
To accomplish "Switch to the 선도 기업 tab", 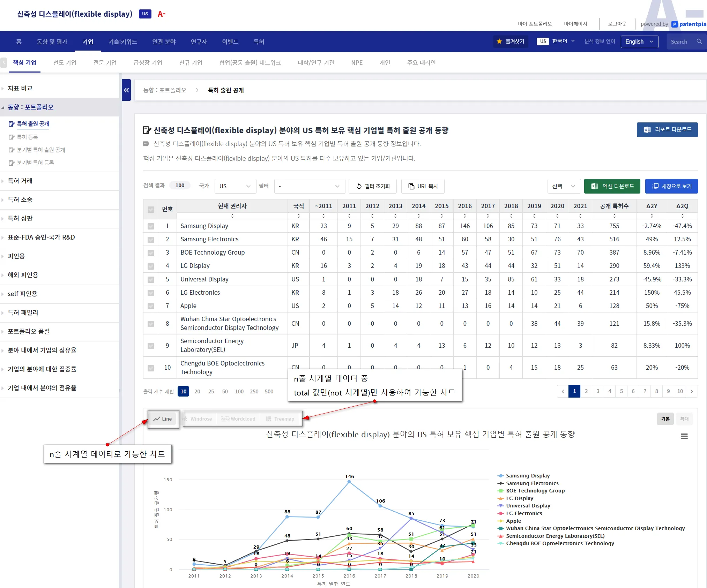I will (x=65, y=63).
